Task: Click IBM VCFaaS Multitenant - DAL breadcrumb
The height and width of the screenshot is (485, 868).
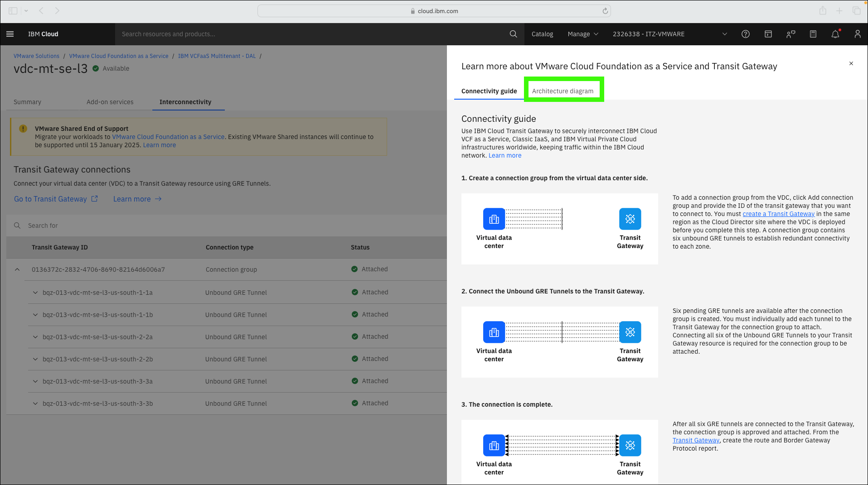Action: [217, 56]
